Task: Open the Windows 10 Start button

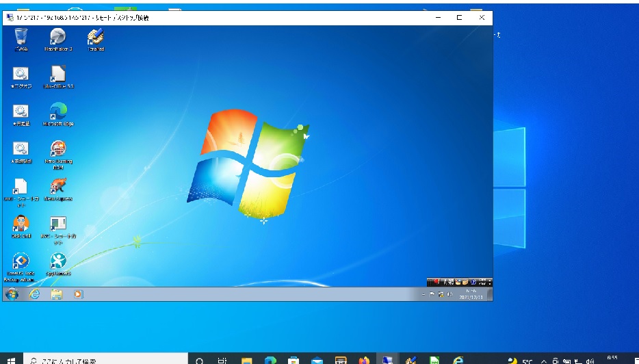Action: (x=12, y=360)
